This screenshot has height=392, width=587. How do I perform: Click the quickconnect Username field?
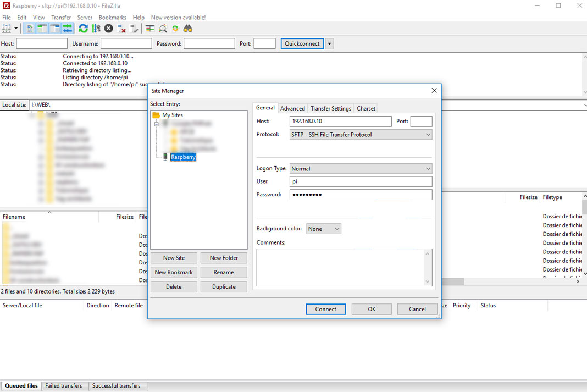(126, 43)
